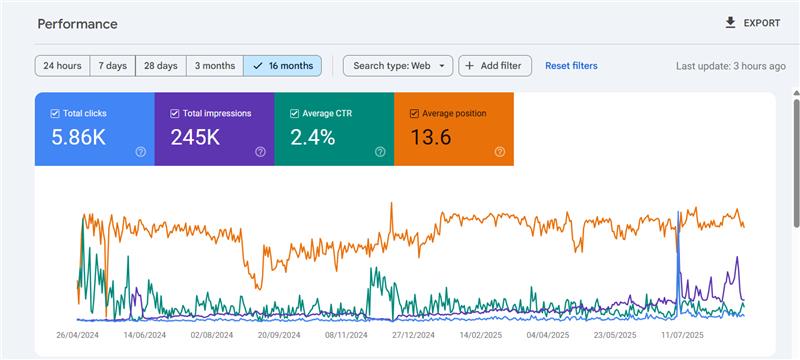Image resolution: width=800 pixels, height=360 pixels.
Task: Click the EXPORT button label
Action: [762, 23]
